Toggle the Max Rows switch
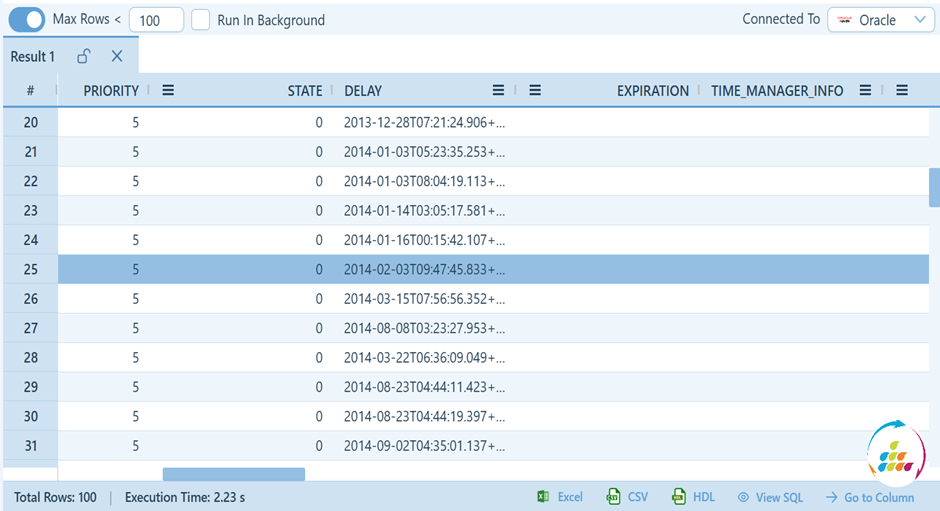Screen dimensions: 940x511 point(27,19)
